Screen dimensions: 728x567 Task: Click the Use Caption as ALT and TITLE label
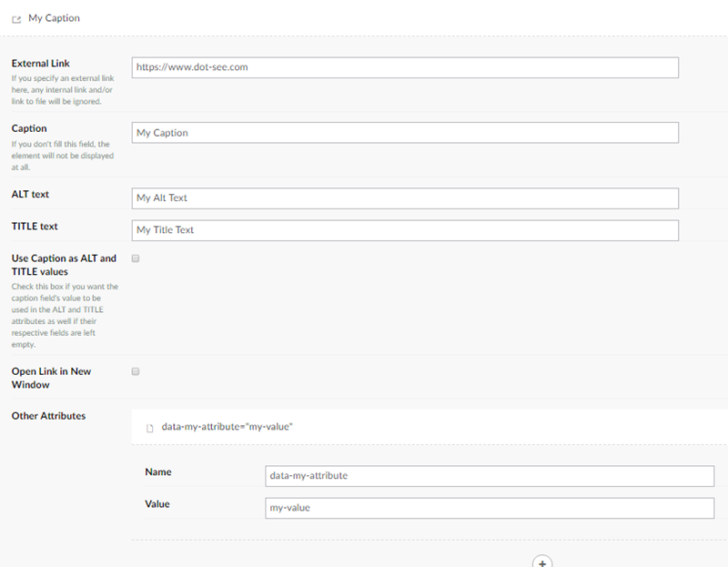(63, 265)
